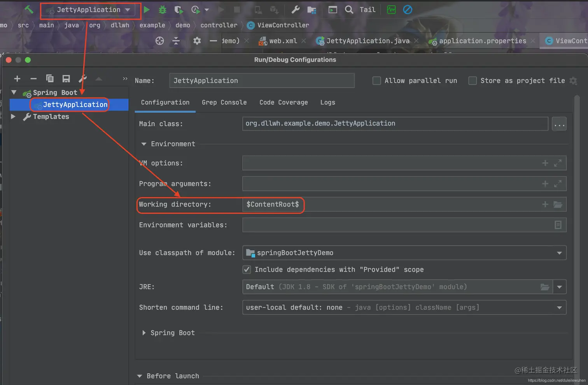This screenshot has width=588, height=385.
Task: Open the JettyApplication run configuration dropdown
Action: (x=90, y=10)
